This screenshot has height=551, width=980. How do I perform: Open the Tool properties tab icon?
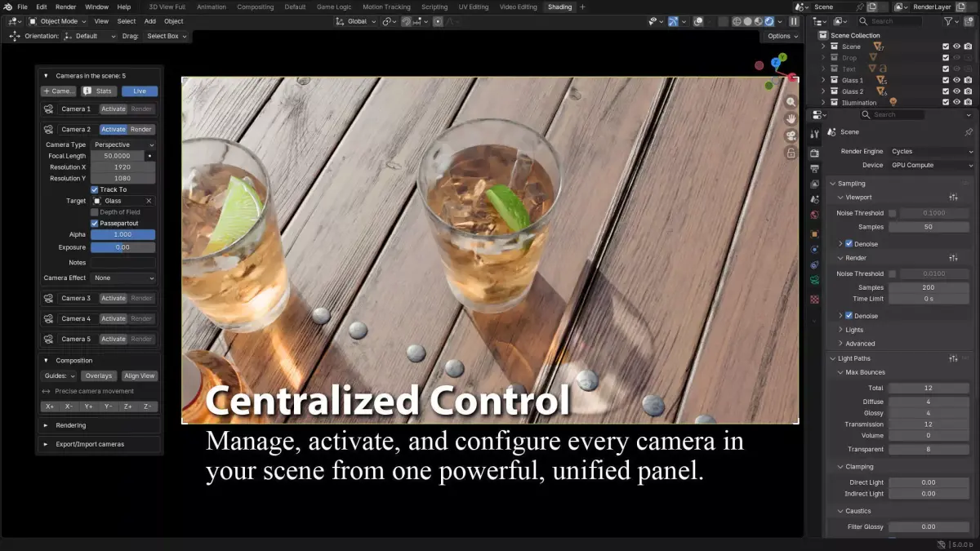point(814,134)
